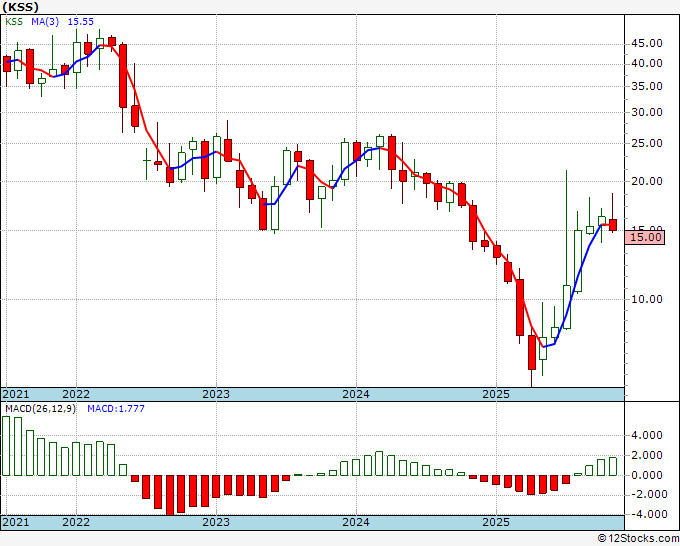Click the red 15.00 current price tag
This screenshot has width=680, height=546.
coord(645,237)
